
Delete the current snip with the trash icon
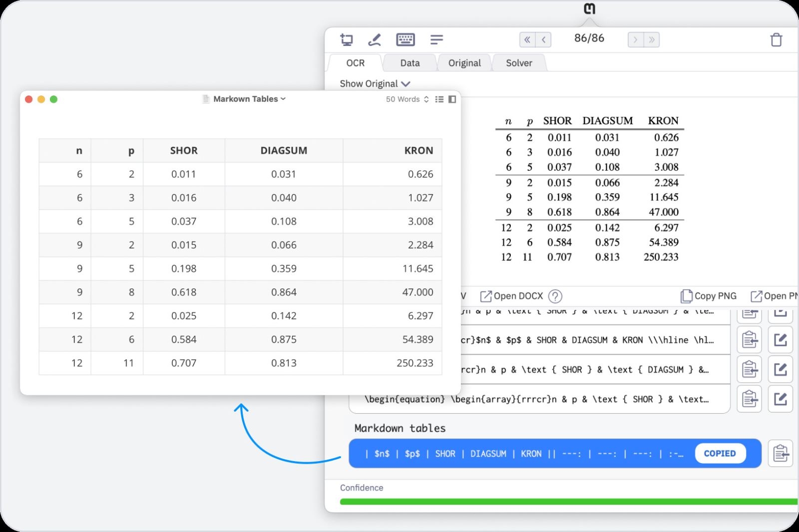pyautogui.click(x=777, y=39)
